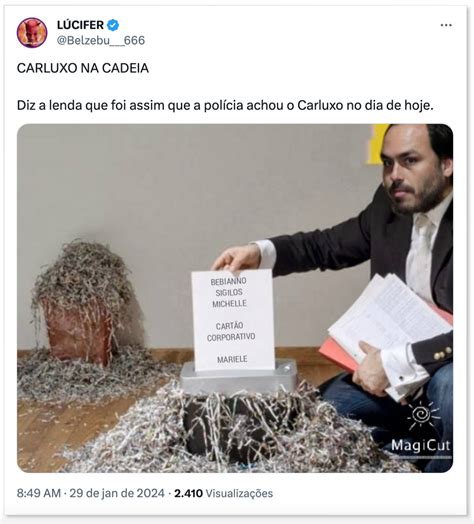
Task: Visit the @Belzebu__666 handle
Action: [101, 40]
